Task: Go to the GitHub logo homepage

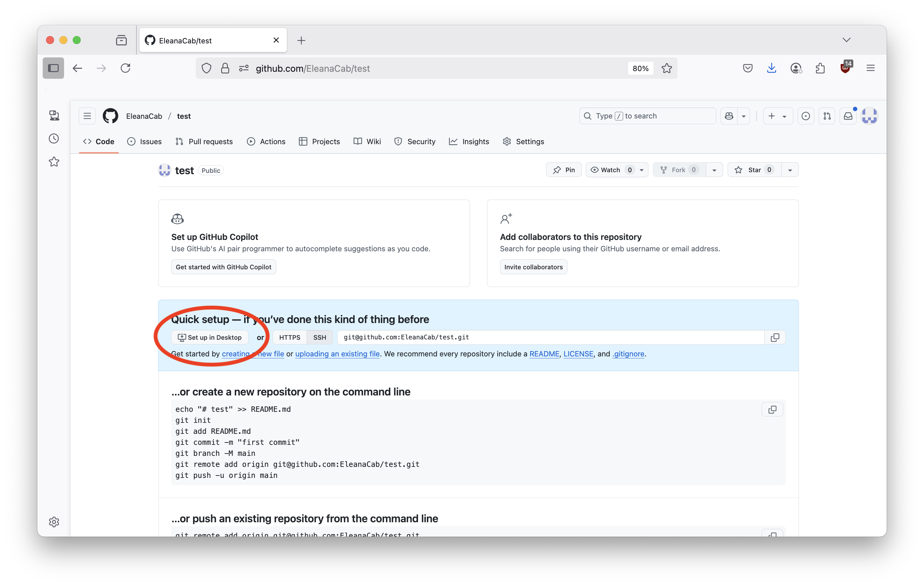Action: coord(110,116)
